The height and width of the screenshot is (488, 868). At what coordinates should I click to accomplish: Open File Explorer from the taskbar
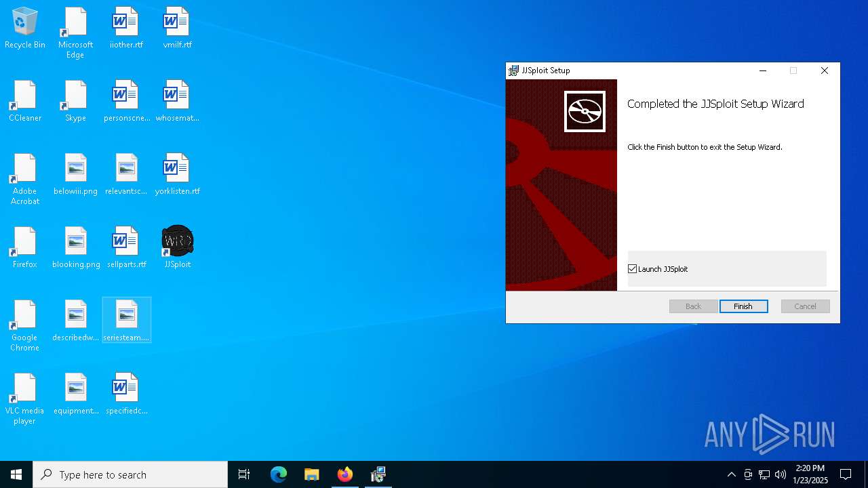tap(312, 474)
